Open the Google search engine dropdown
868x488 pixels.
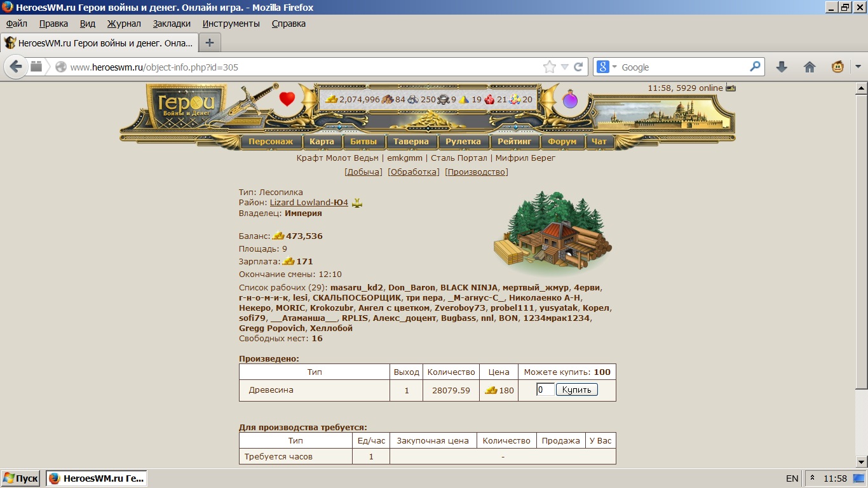pos(615,67)
